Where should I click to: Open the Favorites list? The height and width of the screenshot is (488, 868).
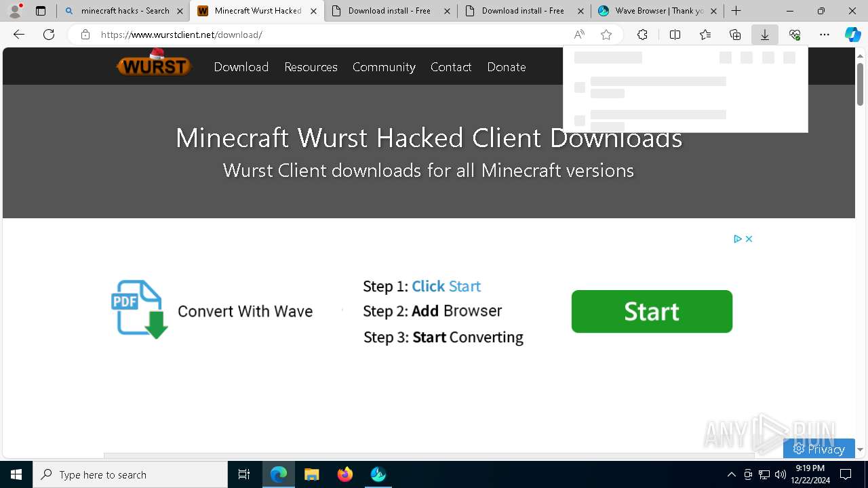coord(705,35)
